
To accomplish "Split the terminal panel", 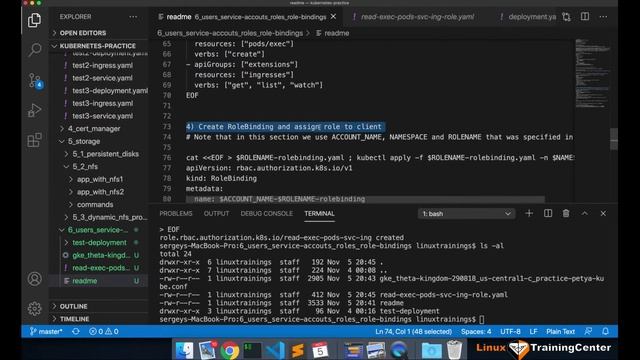I will 548,213.
